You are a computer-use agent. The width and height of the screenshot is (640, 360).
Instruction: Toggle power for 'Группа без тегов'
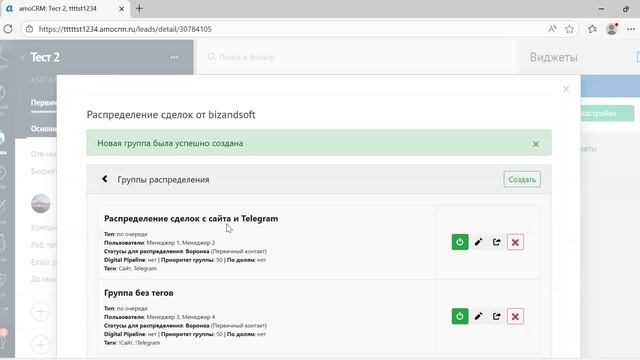pos(460,316)
